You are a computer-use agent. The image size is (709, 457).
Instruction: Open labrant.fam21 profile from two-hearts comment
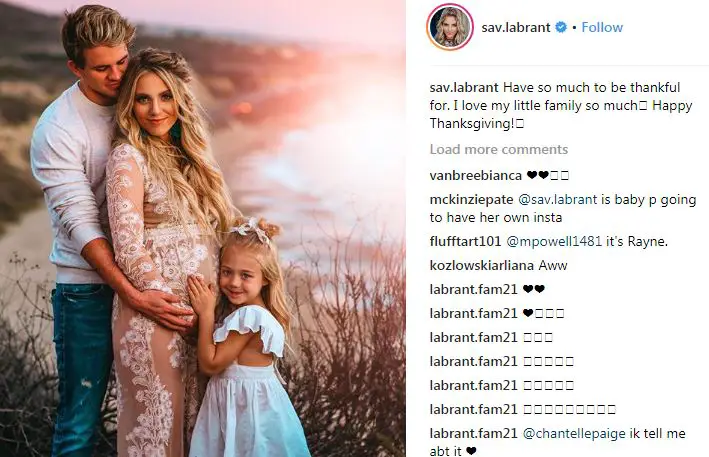click(x=473, y=289)
